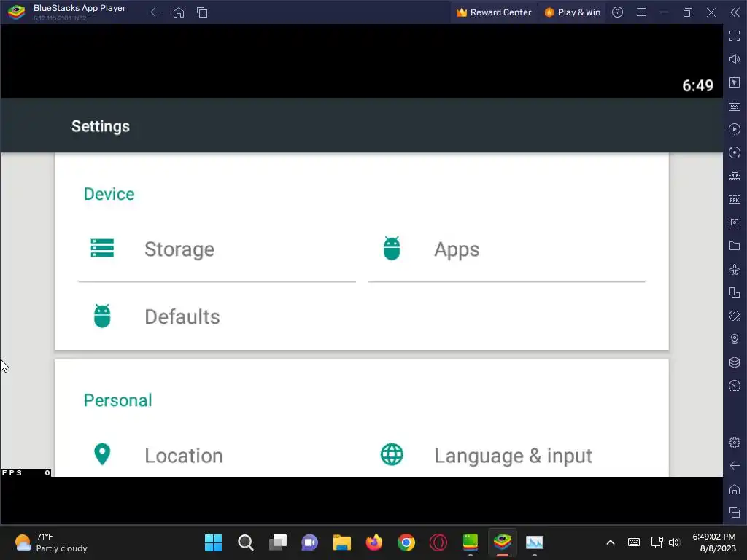The width and height of the screenshot is (747, 560).
Task: Go to BlueStacks home from title bar
Action: 179,12
